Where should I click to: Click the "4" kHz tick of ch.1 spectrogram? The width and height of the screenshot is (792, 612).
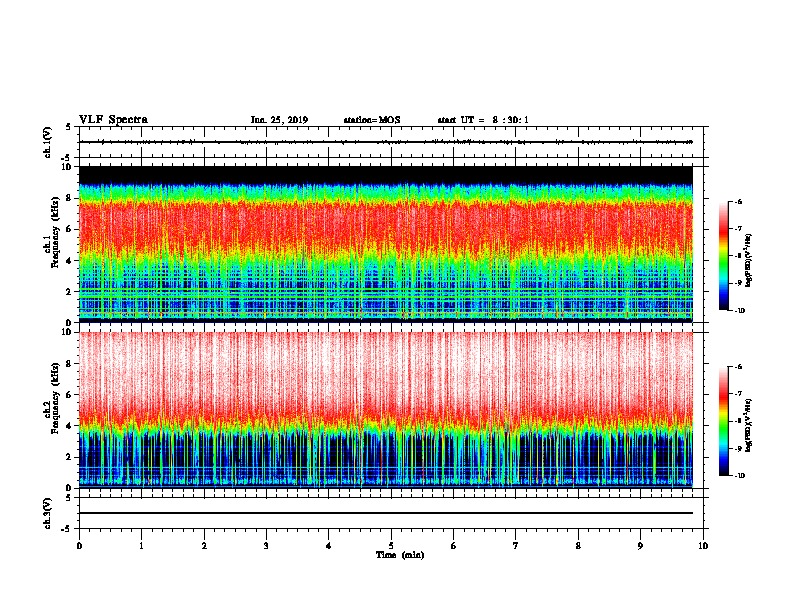point(69,261)
